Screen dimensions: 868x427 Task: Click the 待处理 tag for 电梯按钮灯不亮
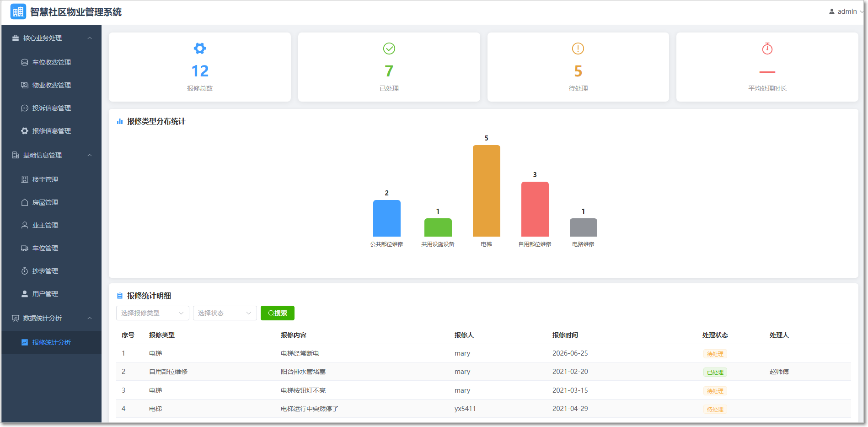(x=715, y=391)
